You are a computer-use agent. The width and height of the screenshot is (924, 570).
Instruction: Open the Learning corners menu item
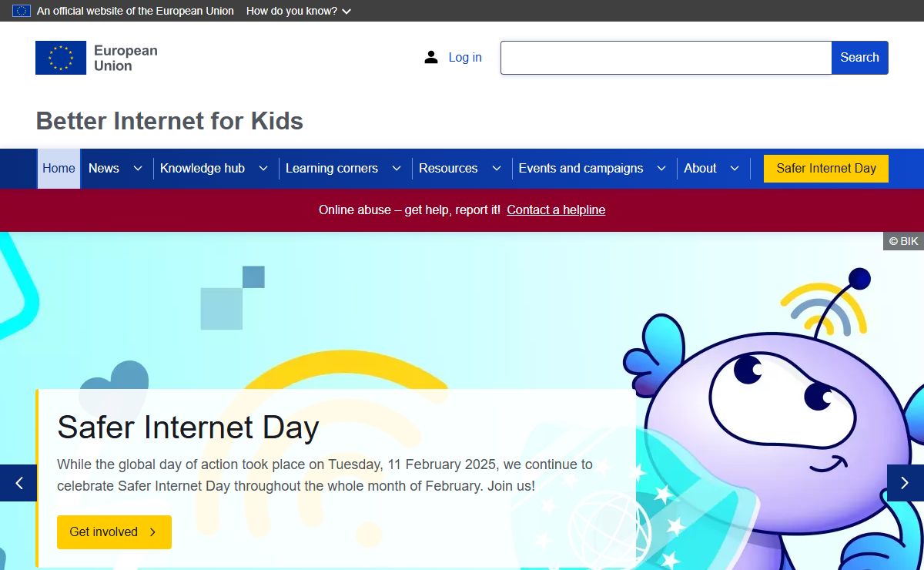tap(332, 169)
